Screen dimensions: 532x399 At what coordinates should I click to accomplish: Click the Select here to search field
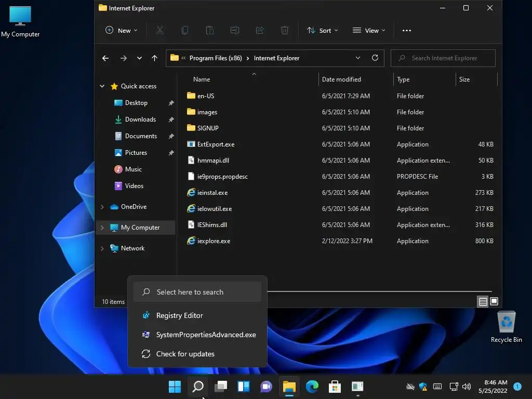(197, 292)
